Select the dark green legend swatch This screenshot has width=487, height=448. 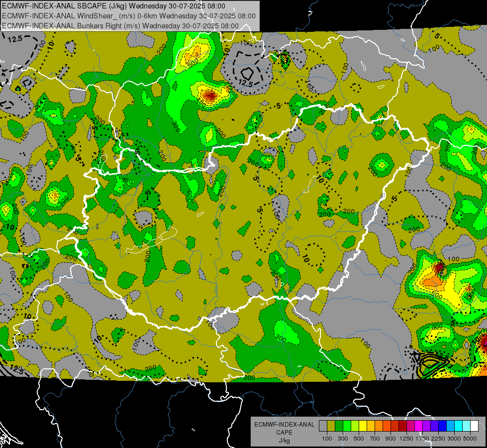339,426
